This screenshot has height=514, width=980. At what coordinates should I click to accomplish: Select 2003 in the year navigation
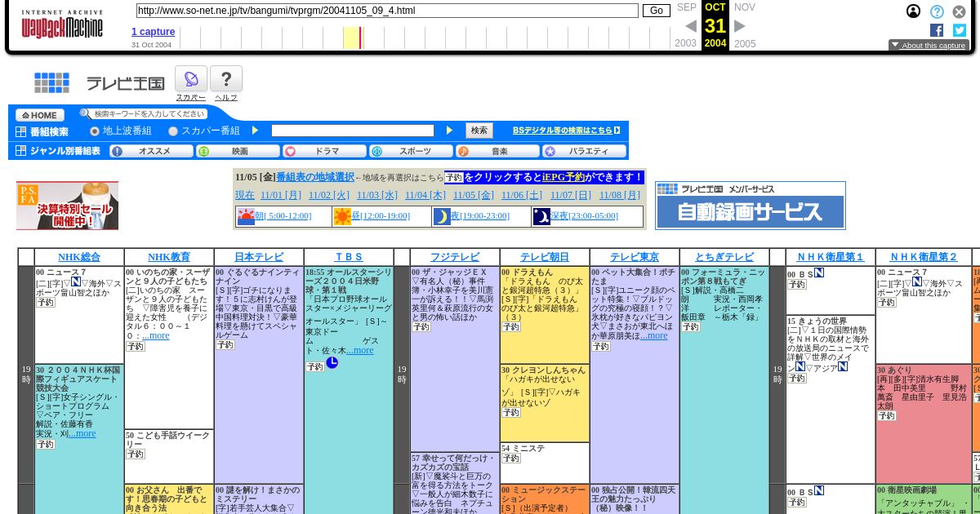pyautogui.click(x=686, y=43)
